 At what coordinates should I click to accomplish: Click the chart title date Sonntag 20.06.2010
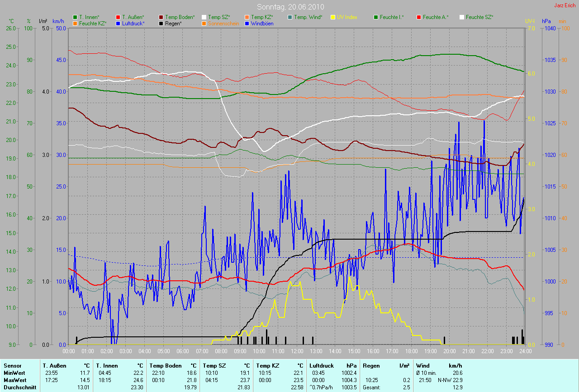coord(289,7)
